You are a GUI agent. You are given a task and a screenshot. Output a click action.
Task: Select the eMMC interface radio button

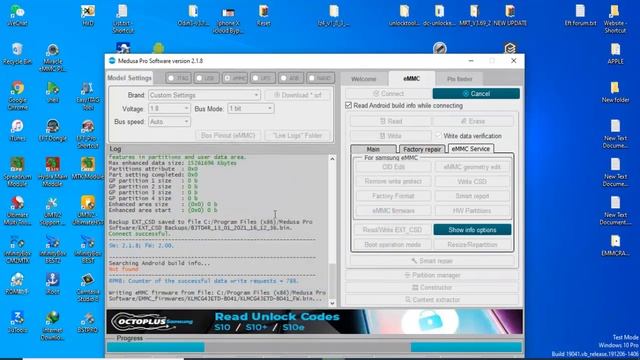coord(235,78)
